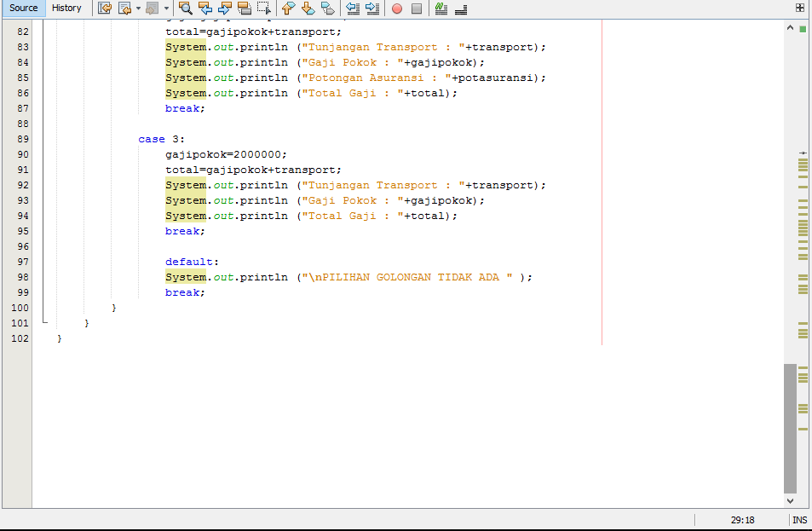Image resolution: width=812 pixels, height=531 pixels.
Task: Jump to the previous bookmark
Action: [289, 9]
